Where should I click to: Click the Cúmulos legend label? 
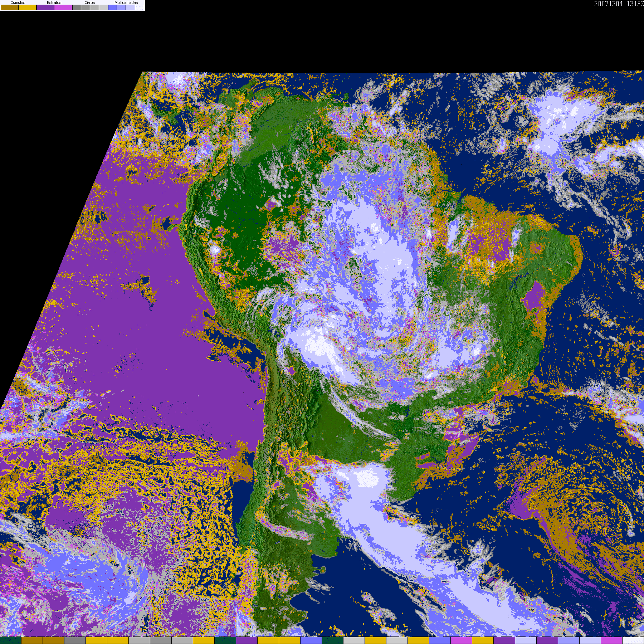(18, 3)
